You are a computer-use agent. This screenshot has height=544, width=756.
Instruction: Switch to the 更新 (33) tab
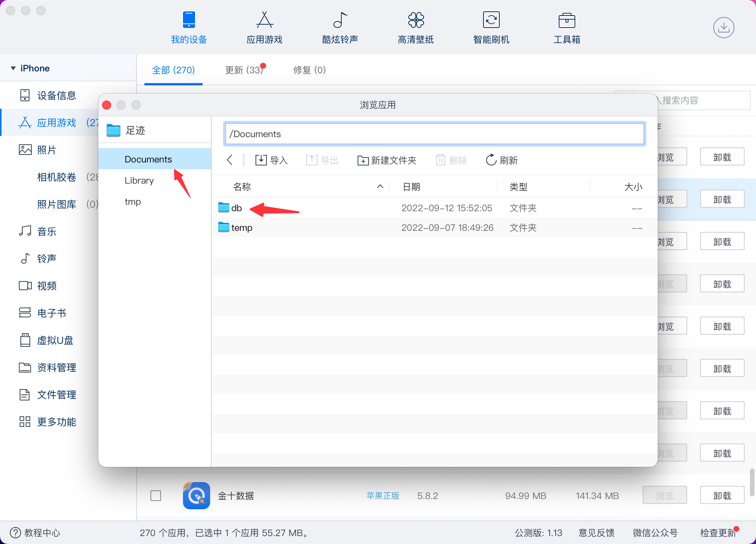[x=244, y=70]
